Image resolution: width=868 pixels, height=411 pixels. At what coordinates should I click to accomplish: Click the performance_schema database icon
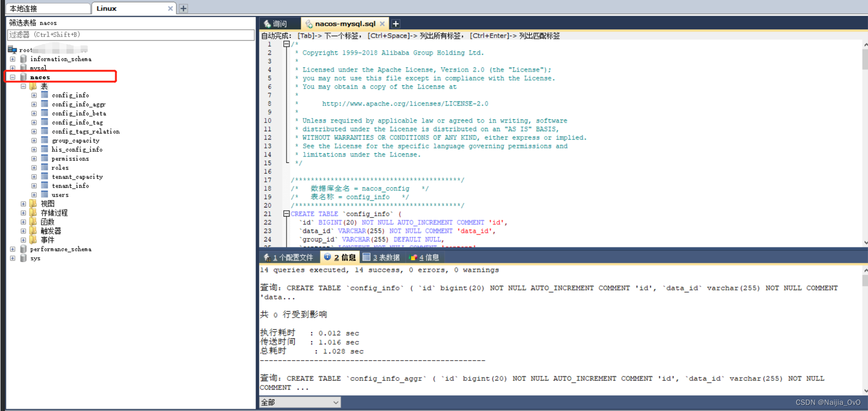tap(23, 249)
